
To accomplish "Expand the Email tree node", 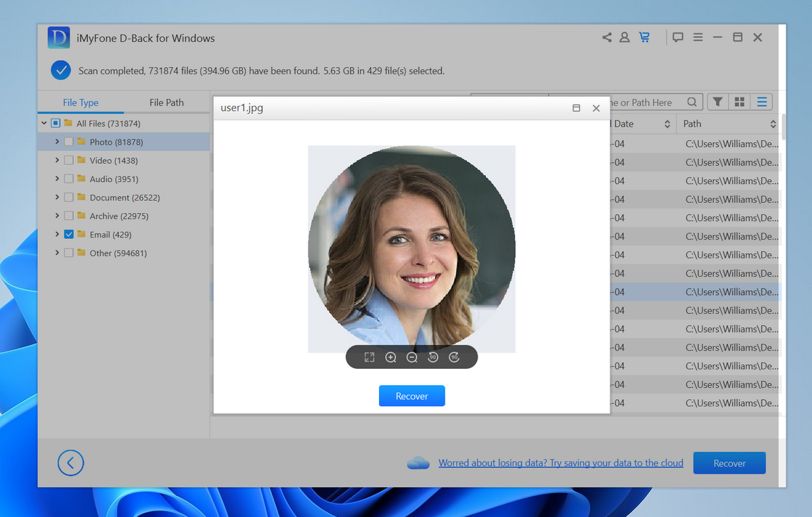I will (x=57, y=234).
